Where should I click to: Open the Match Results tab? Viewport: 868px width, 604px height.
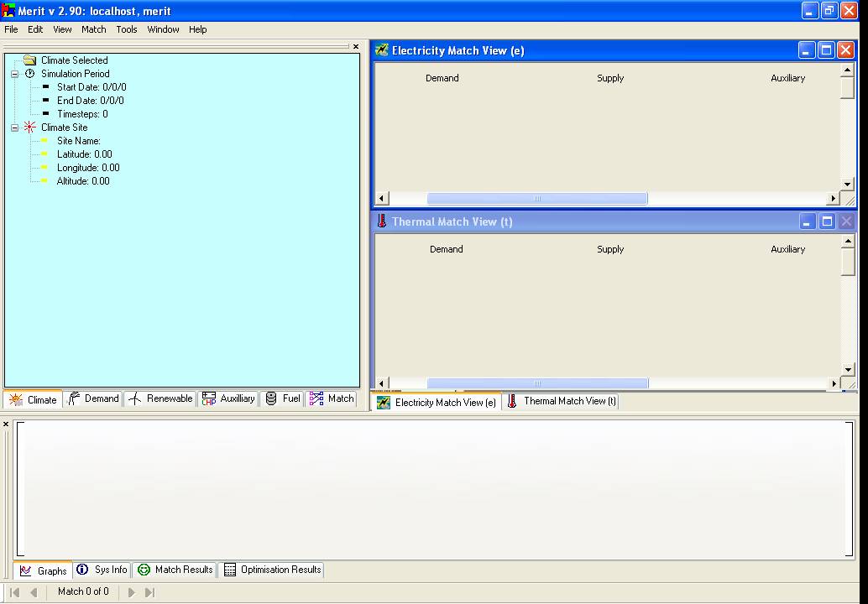(175, 570)
